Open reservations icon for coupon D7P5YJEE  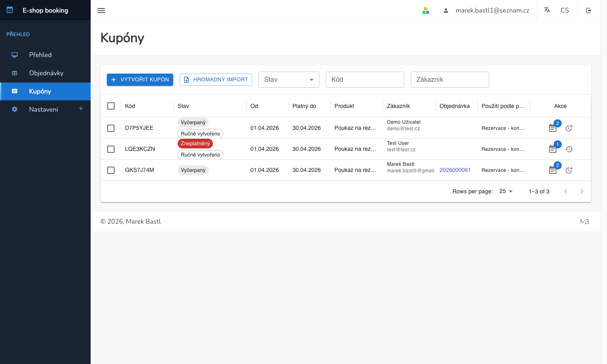tap(553, 128)
